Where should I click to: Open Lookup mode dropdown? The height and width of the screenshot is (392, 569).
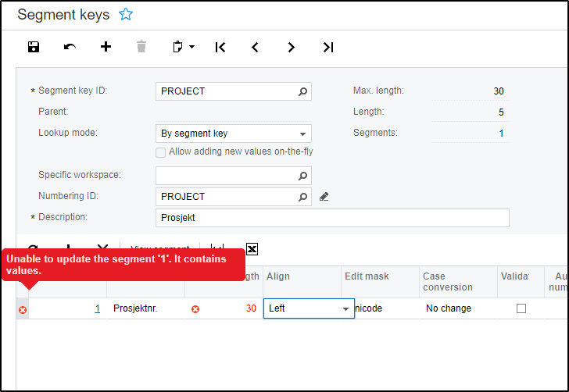tap(302, 134)
